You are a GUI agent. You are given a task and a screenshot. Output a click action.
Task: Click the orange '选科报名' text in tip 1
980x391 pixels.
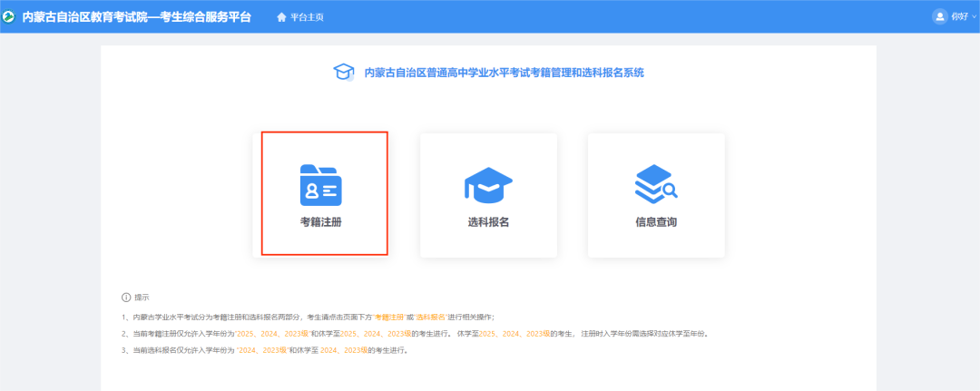(x=429, y=318)
